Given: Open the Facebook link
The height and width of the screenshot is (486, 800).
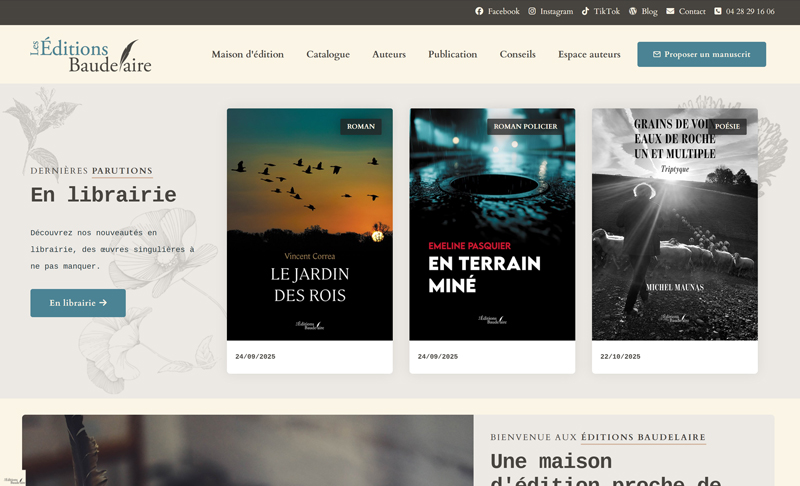Looking at the screenshot, I should tap(497, 11).
